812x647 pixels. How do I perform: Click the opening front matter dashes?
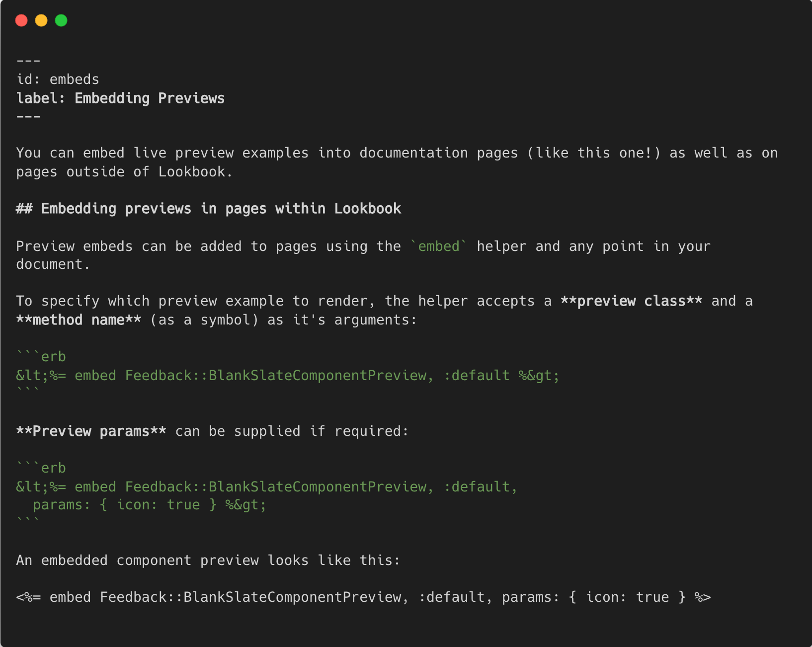[28, 61]
